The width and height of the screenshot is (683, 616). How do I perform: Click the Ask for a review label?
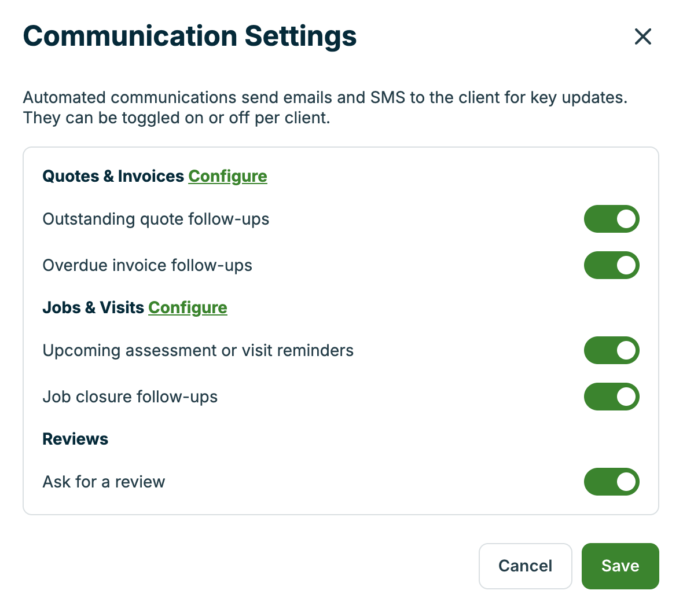(x=104, y=482)
